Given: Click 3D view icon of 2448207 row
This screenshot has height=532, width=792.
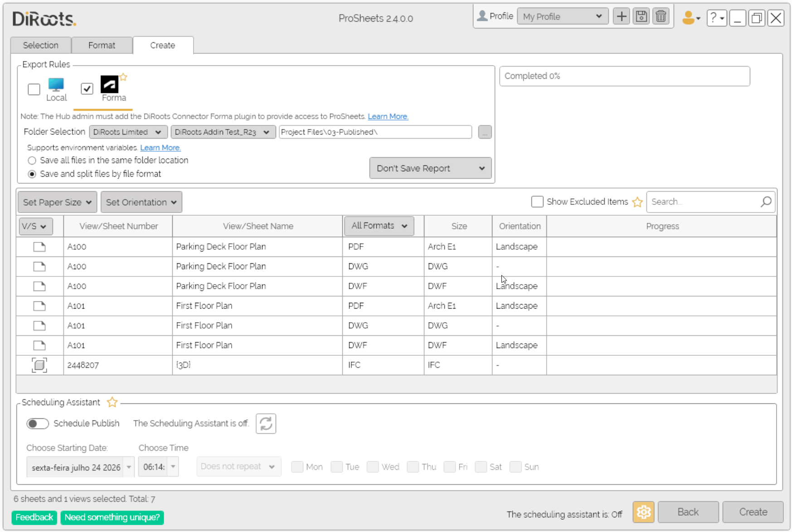Looking at the screenshot, I should 39,365.
